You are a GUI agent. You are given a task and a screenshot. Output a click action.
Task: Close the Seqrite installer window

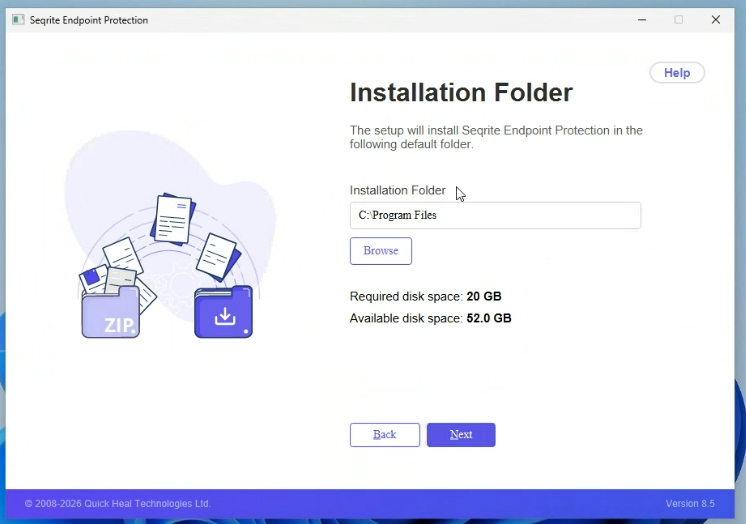point(716,20)
